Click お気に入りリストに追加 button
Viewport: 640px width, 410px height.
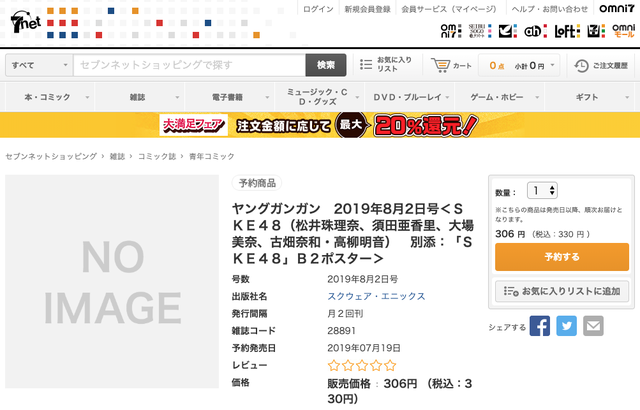(562, 291)
